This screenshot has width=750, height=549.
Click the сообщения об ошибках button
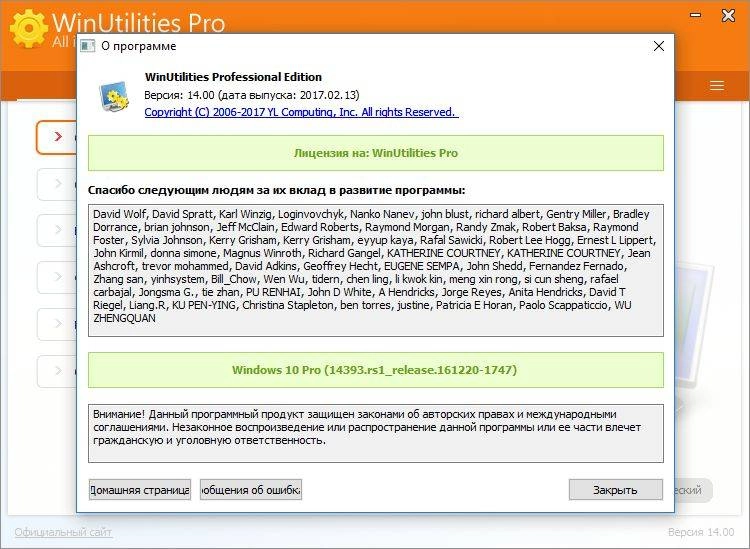pyautogui.click(x=251, y=490)
